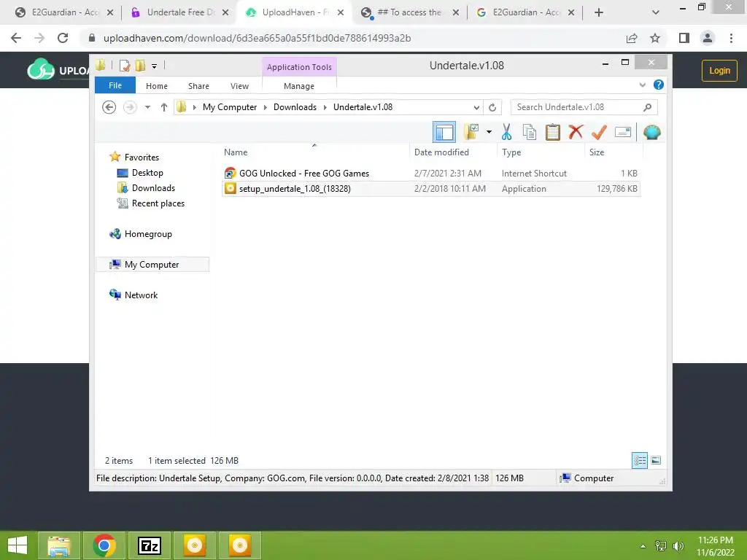Switch to Undertale Free Download tab
The height and width of the screenshot is (560, 747).
point(180,12)
